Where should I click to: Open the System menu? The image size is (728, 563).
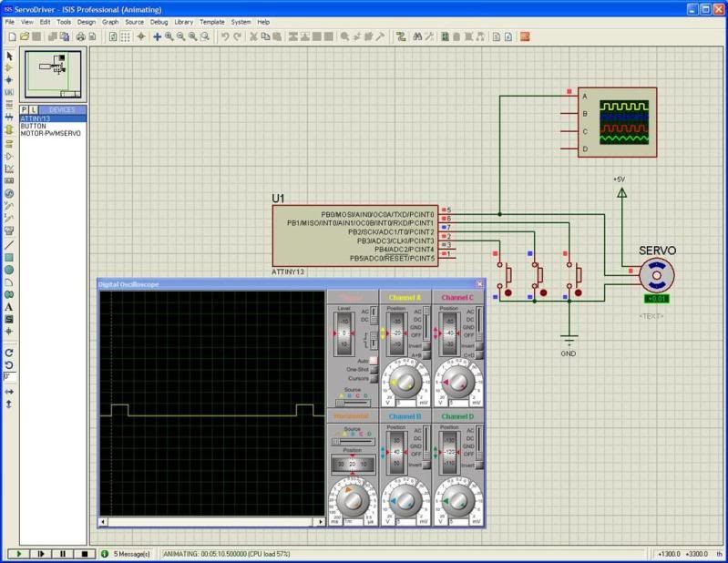tap(241, 22)
